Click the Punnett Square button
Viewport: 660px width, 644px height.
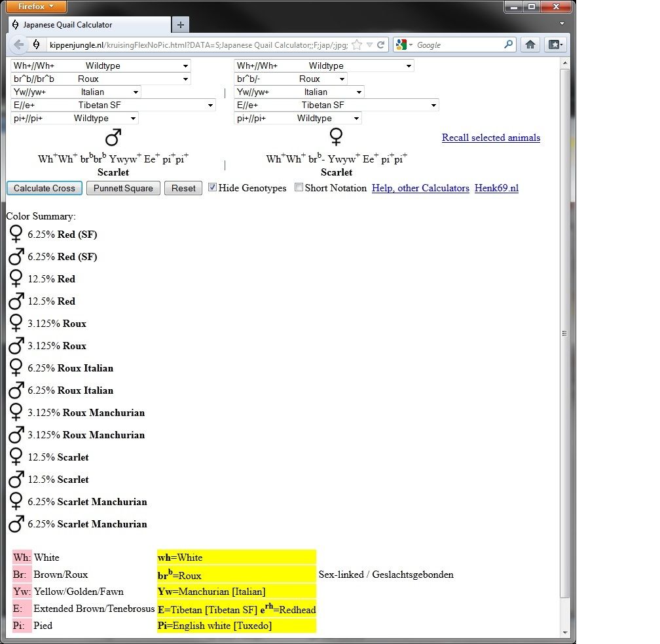coord(123,188)
